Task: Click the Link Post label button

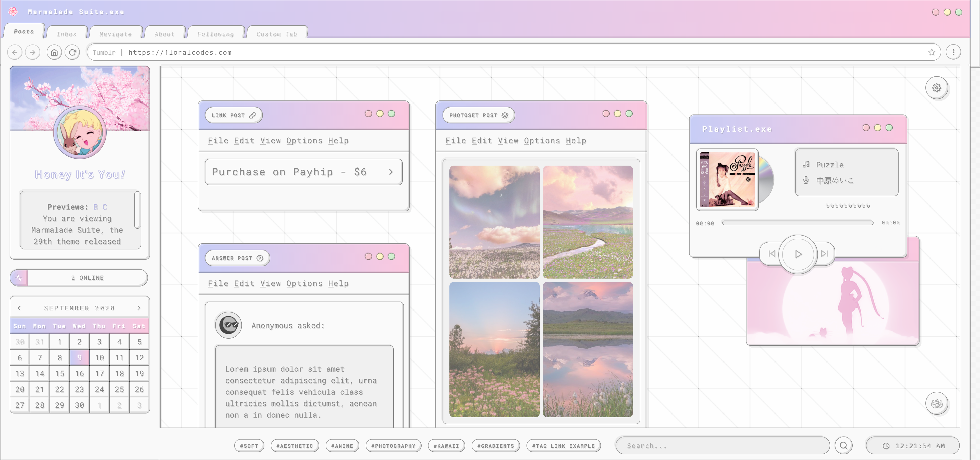Action: click(x=233, y=115)
